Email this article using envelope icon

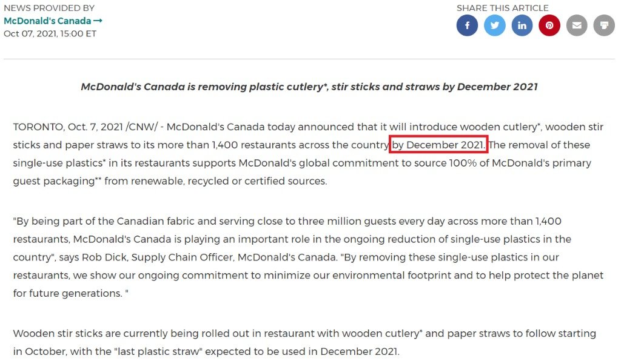click(577, 25)
